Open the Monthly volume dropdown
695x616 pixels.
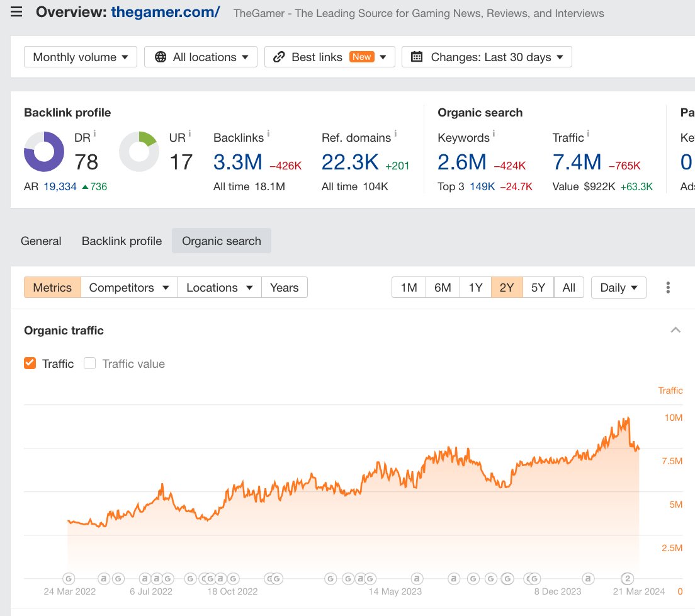(x=80, y=56)
